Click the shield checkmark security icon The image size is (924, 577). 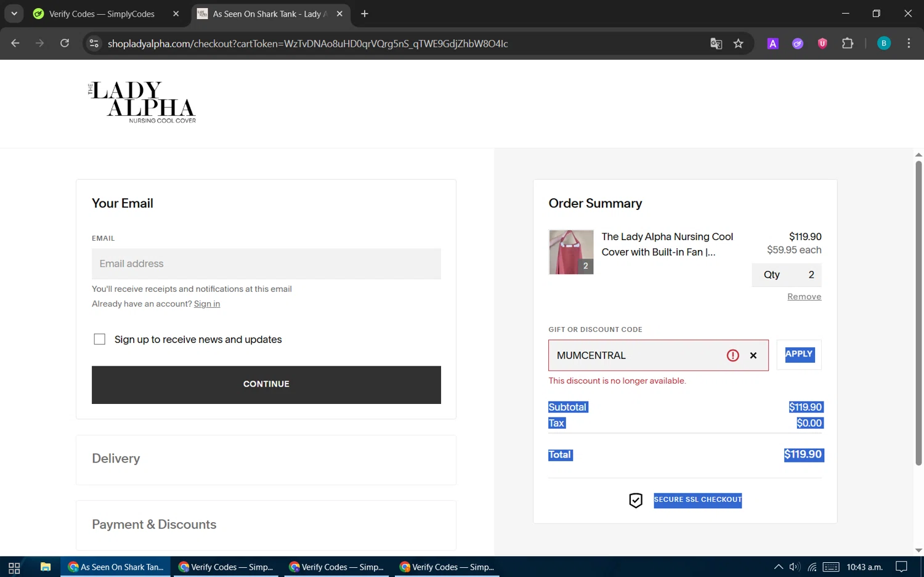636,500
